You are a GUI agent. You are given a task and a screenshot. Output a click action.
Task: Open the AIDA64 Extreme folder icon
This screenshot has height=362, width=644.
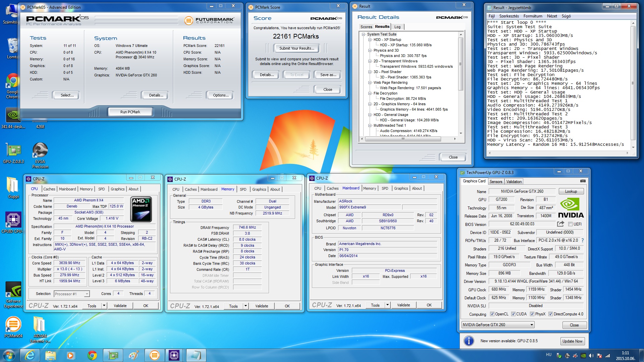coord(40,329)
